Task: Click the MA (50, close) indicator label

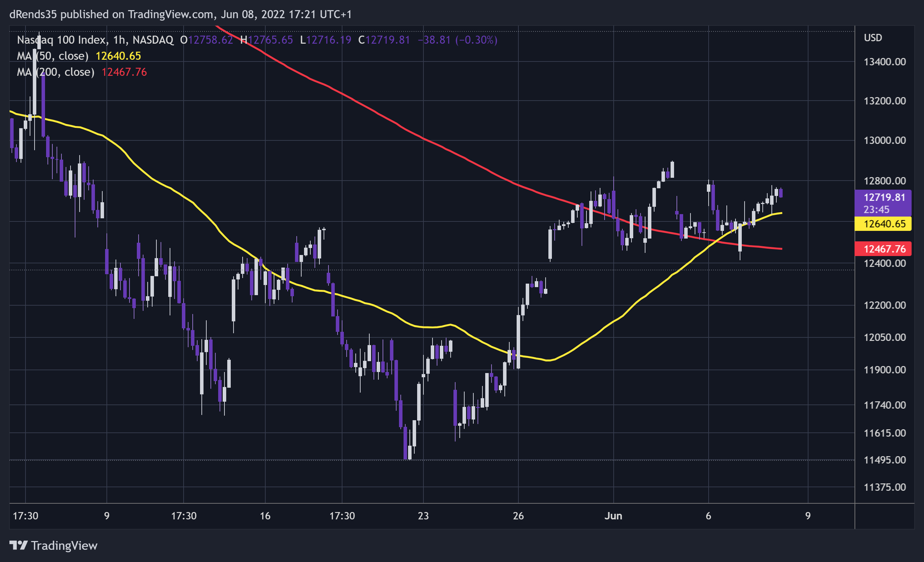Action: [53, 56]
